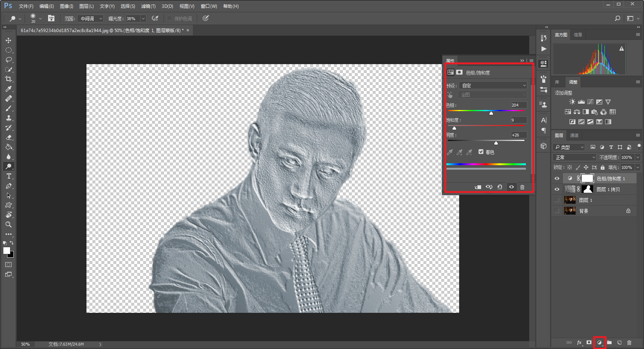This screenshot has height=349, width=644.
Task: Open the 预设 preset dropdown
Action: 493,85
